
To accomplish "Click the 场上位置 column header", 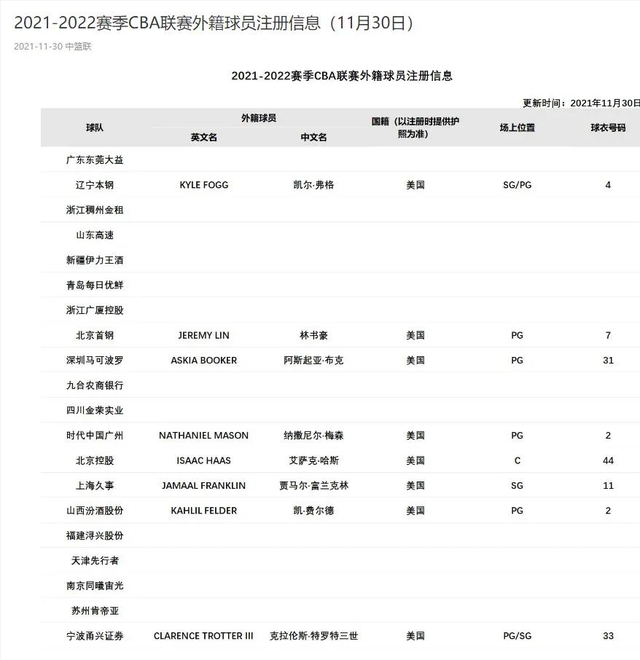I will coord(517,128).
